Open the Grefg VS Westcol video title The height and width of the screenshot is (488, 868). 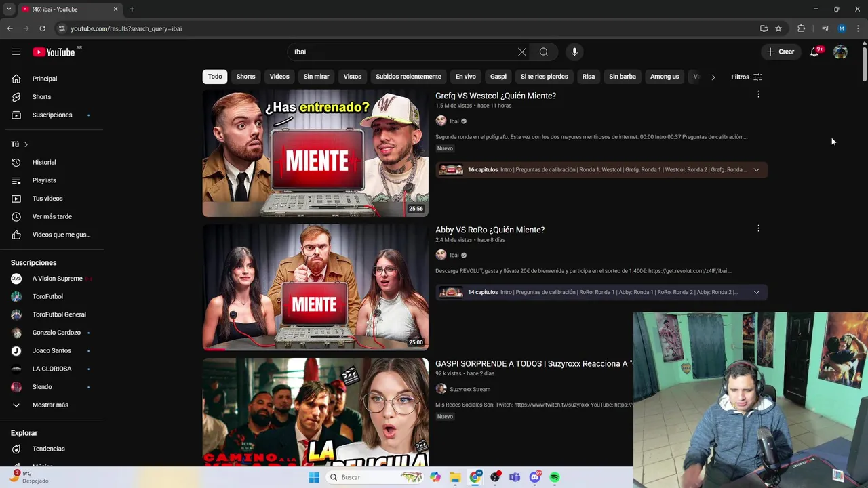pyautogui.click(x=496, y=96)
